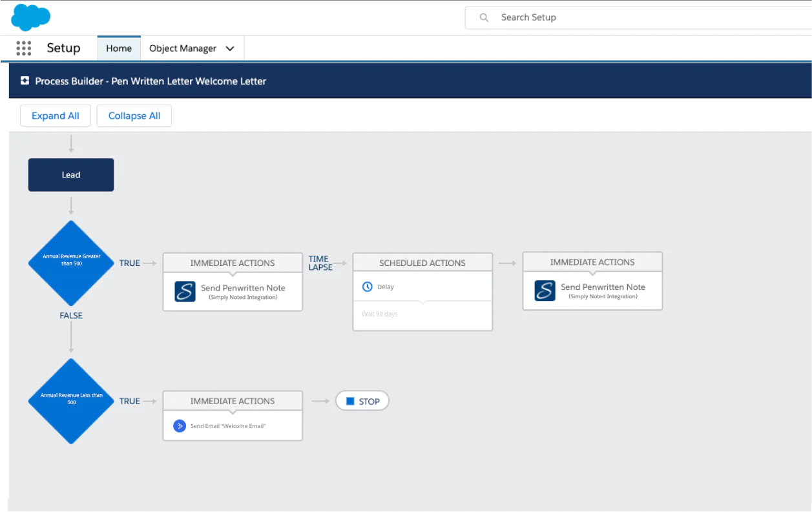
Task: Click the Process Builder header icon
Action: 25,81
